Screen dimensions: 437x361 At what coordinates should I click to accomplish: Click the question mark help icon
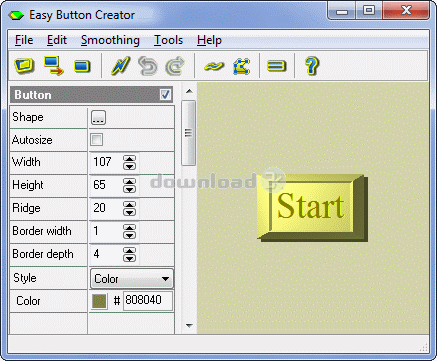[x=312, y=66]
